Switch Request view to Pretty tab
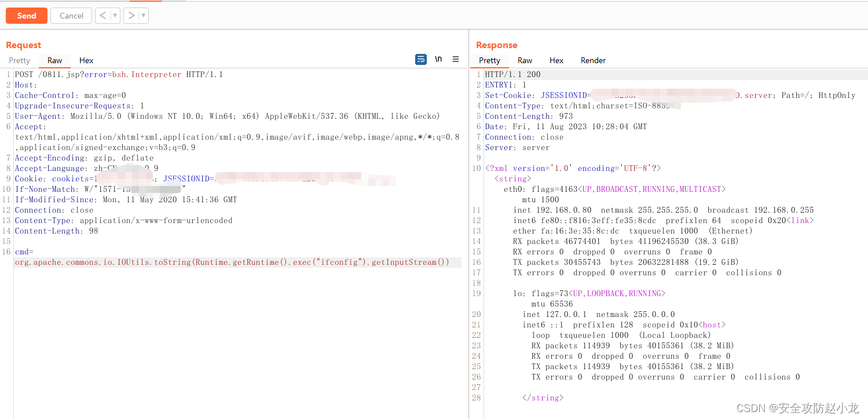 [19, 60]
